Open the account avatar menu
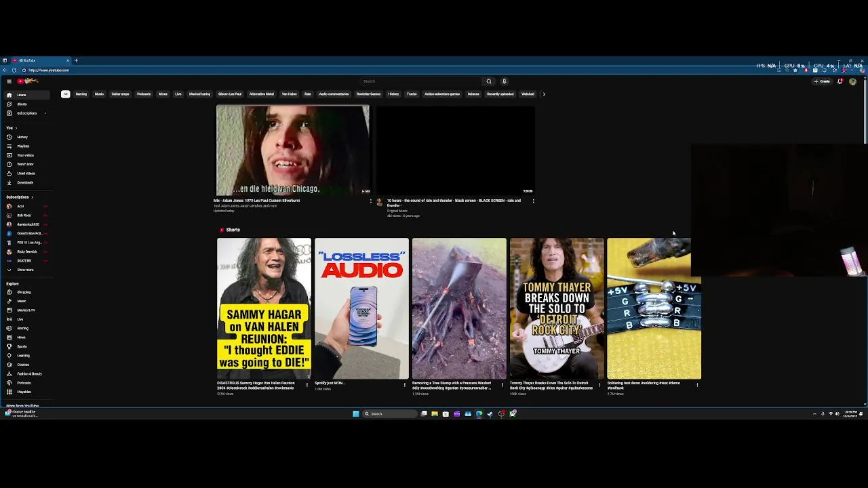This screenshot has height=488, width=868. [852, 81]
